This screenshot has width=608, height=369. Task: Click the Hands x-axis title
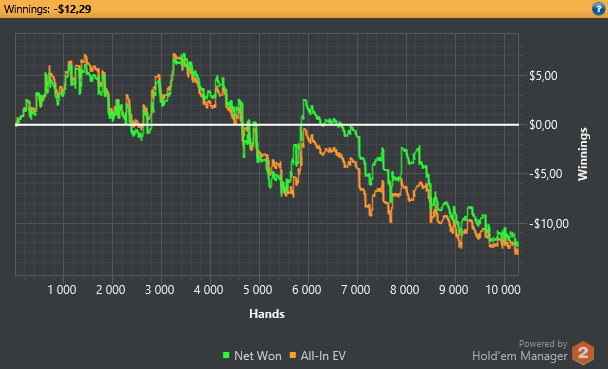(x=267, y=314)
